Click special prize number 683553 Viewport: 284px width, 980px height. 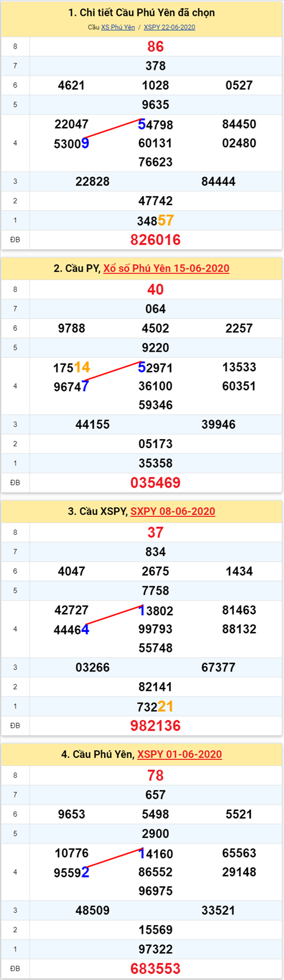(x=156, y=969)
